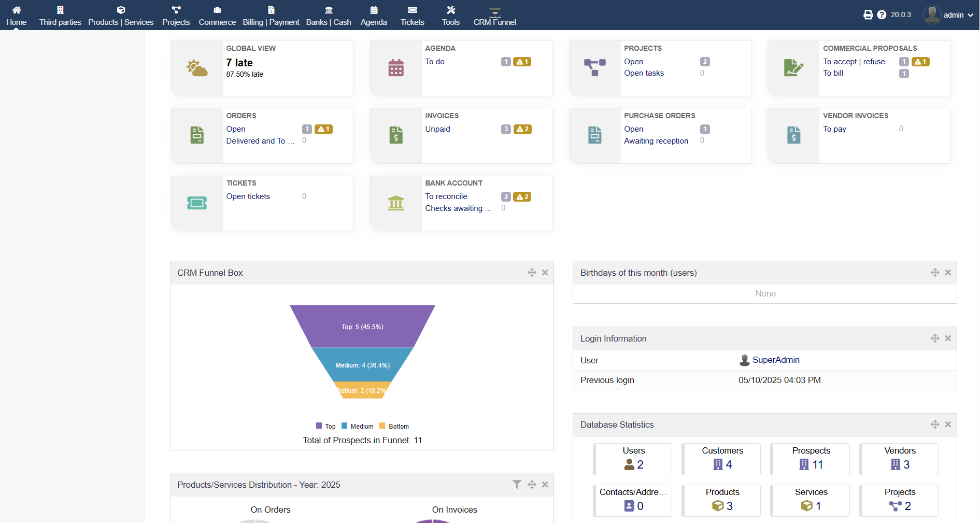Click move handle on CRM Funnel Box

532,273
